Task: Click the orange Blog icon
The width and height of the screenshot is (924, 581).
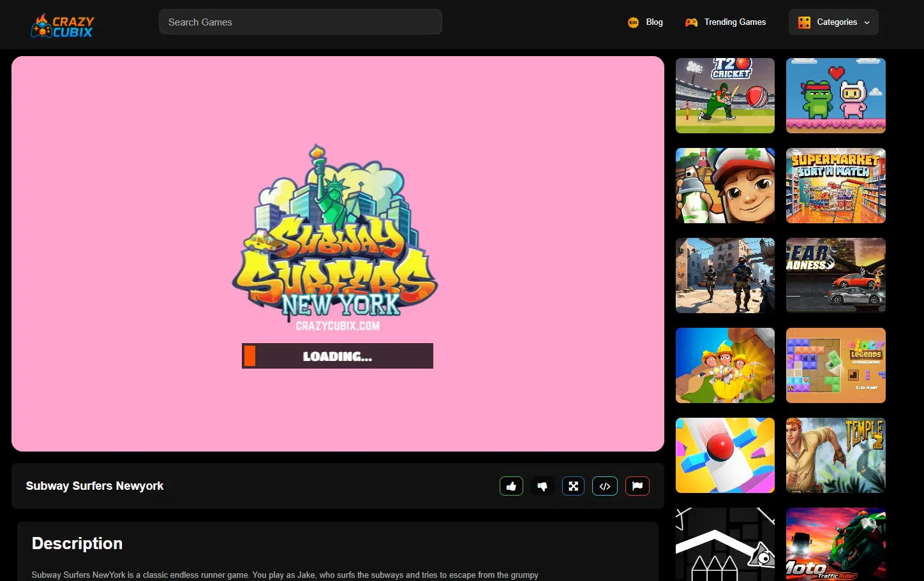Action: tap(633, 22)
